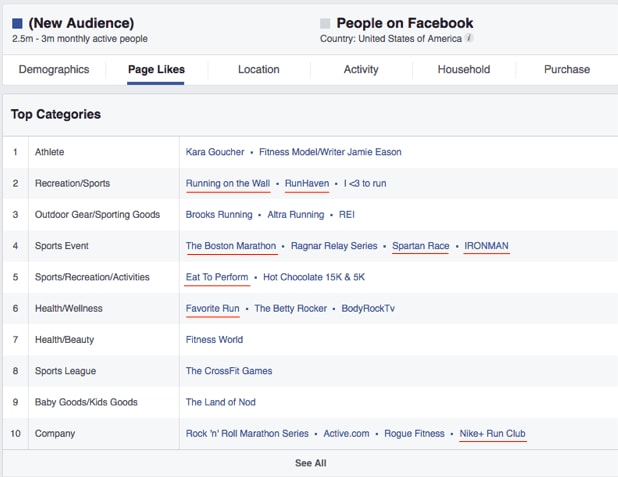This screenshot has height=477, width=618.
Task: Click the Spartan Race link
Action: click(421, 246)
